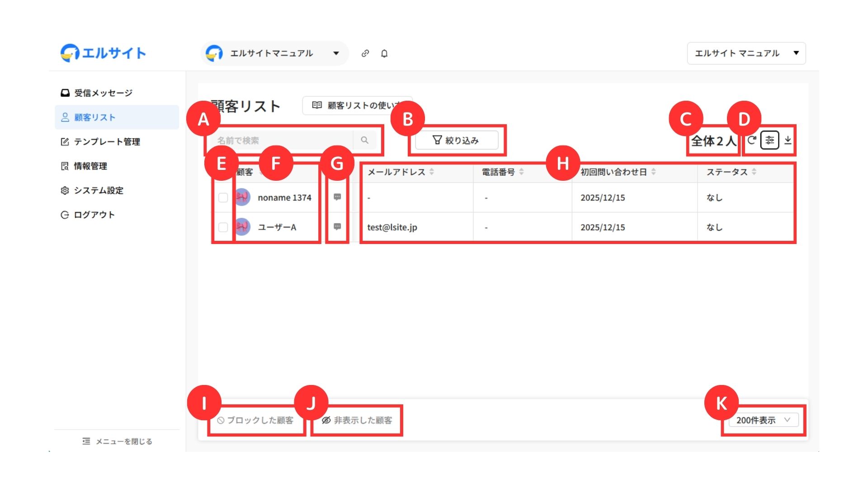868x488 pixels.
Task: Click the link chain icon in header
Action: point(365,53)
